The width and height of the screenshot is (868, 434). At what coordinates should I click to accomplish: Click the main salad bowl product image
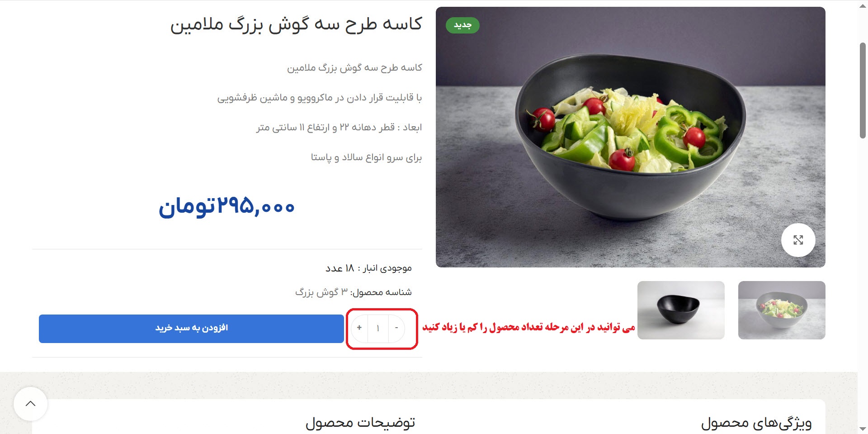(631, 137)
